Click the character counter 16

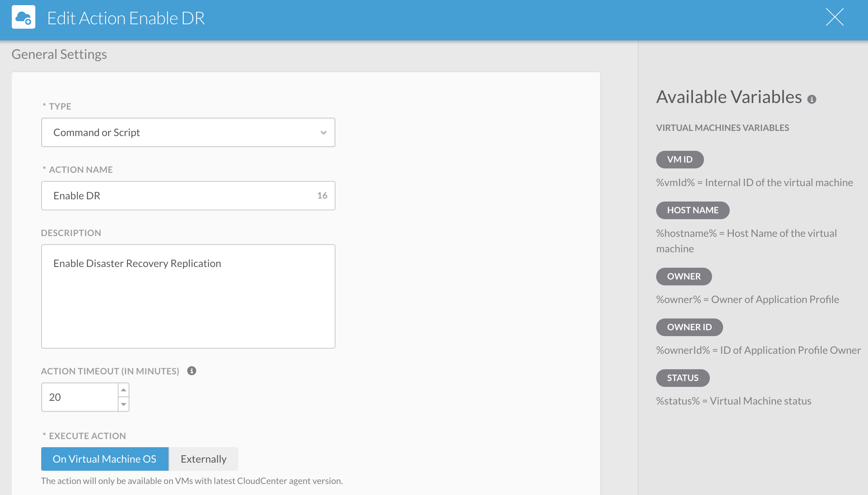pos(322,196)
